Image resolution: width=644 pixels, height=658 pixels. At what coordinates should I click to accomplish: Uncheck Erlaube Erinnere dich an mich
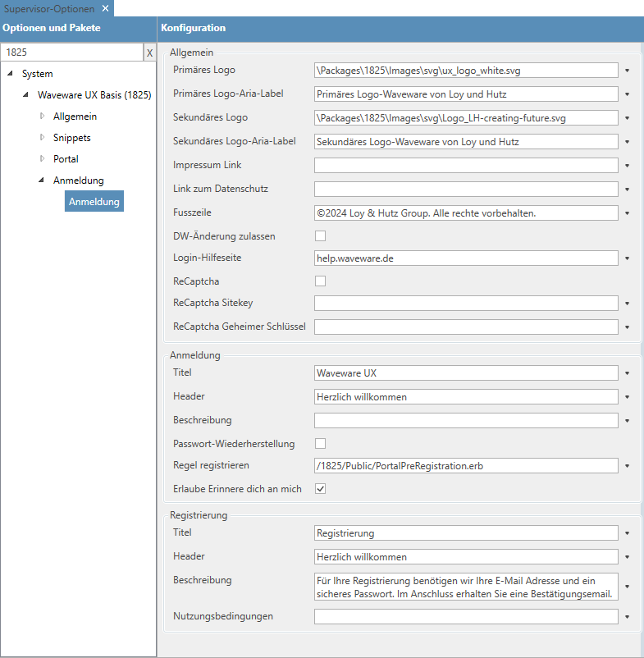click(x=321, y=489)
